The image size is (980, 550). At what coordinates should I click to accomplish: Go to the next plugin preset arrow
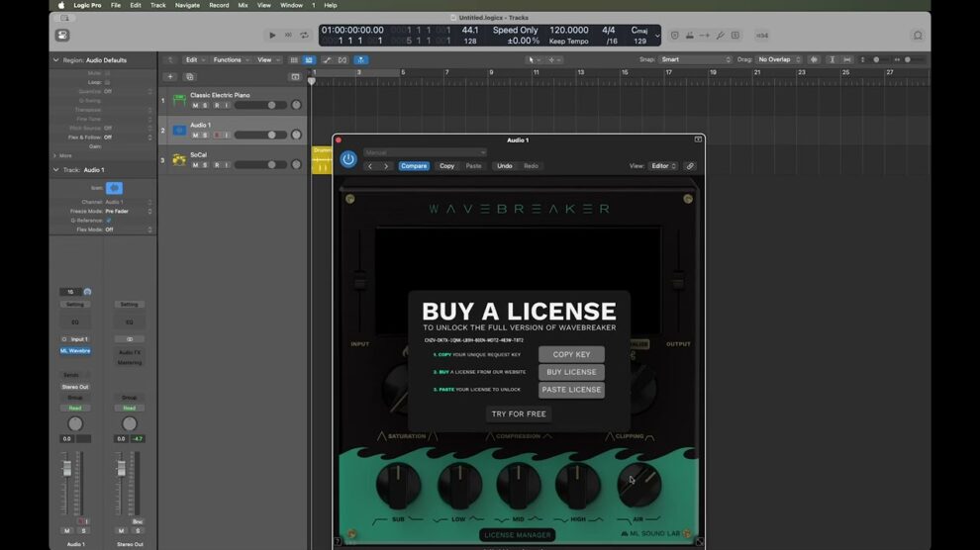coord(386,166)
